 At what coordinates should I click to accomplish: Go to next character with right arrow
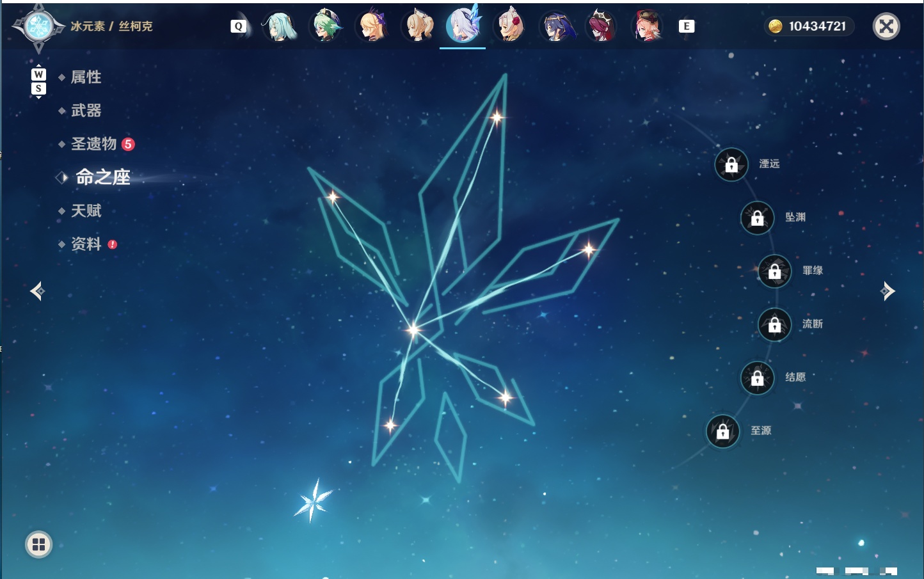click(888, 291)
